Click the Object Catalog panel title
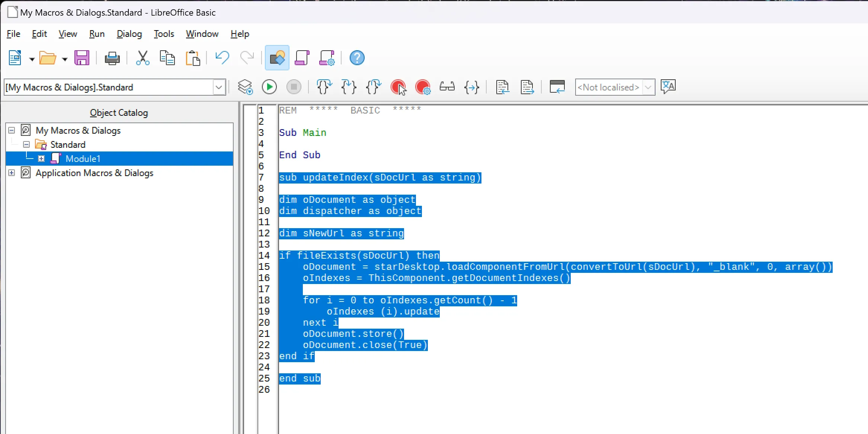Image resolution: width=868 pixels, height=434 pixels. [119, 113]
